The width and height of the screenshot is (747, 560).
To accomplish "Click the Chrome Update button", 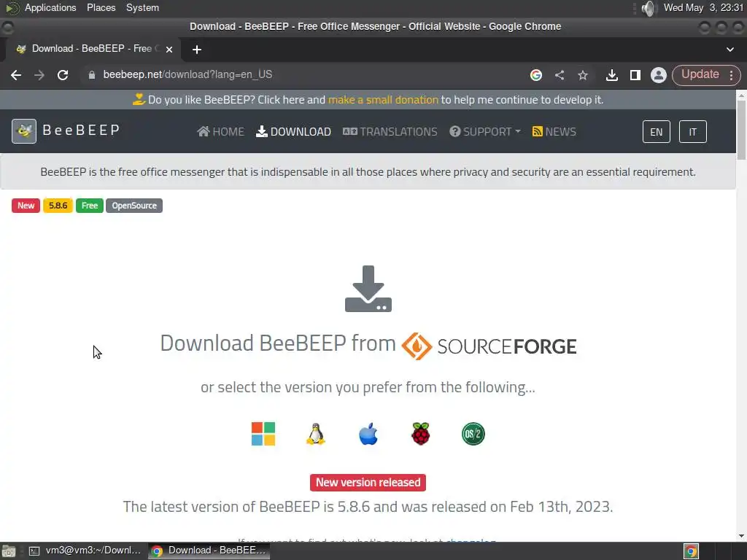I will (700, 74).
